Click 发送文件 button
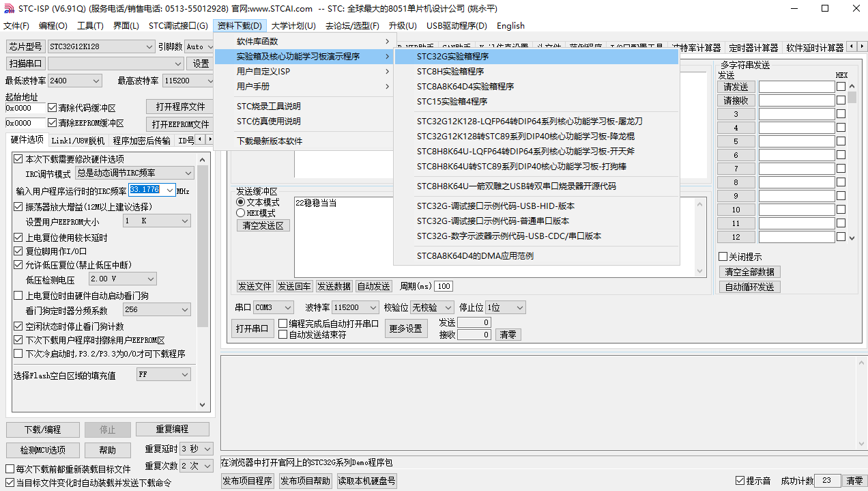The image size is (868, 491). pos(255,286)
